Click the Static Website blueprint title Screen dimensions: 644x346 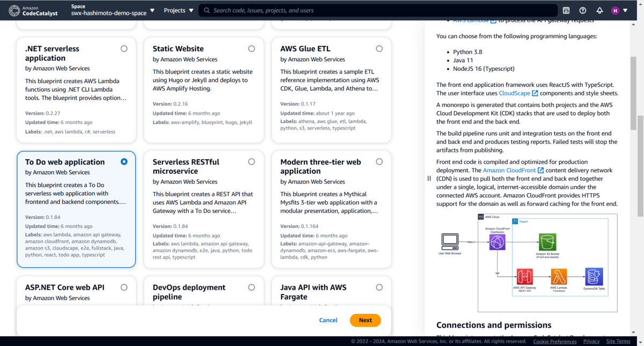[178, 49]
